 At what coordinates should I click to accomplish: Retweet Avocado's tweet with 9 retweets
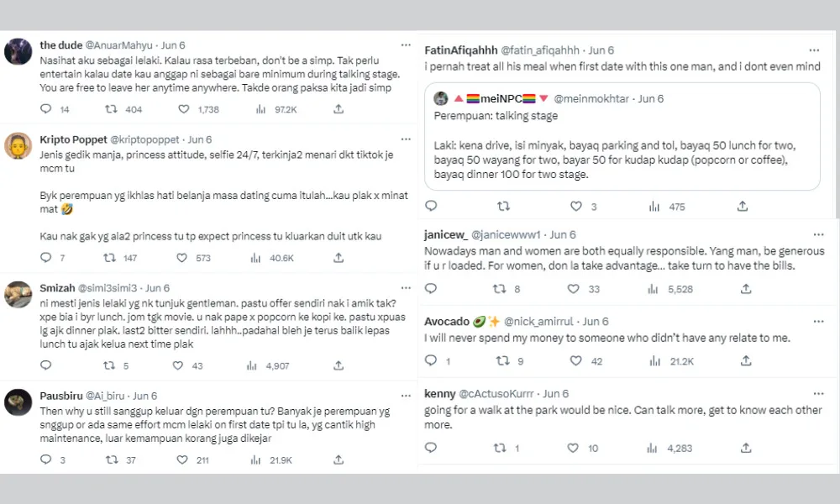502,361
